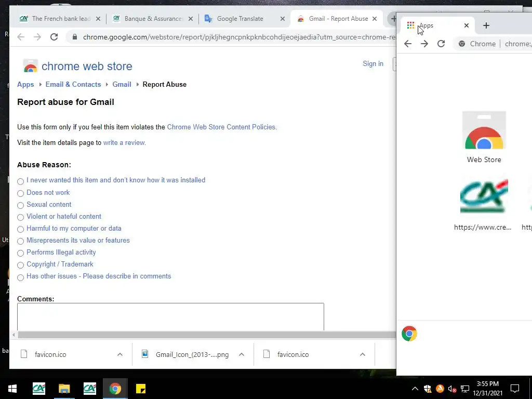
Task: Click the 'write a review' link
Action: pyautogui.click(x=125, y=142)
